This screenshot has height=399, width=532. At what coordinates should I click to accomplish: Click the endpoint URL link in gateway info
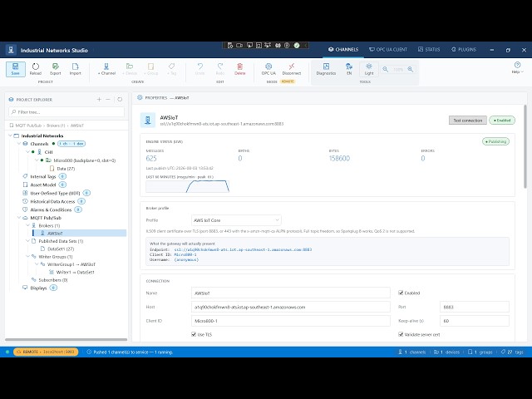coord(243,249)
